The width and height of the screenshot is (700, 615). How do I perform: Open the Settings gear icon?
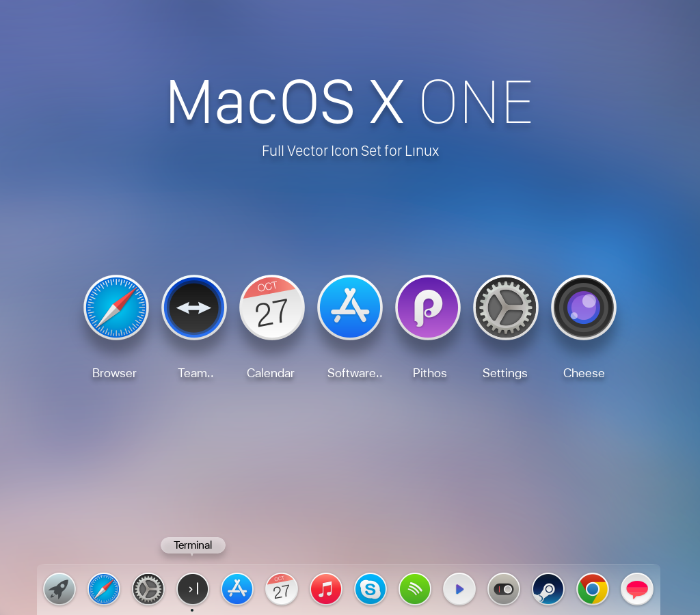[505, 307]
